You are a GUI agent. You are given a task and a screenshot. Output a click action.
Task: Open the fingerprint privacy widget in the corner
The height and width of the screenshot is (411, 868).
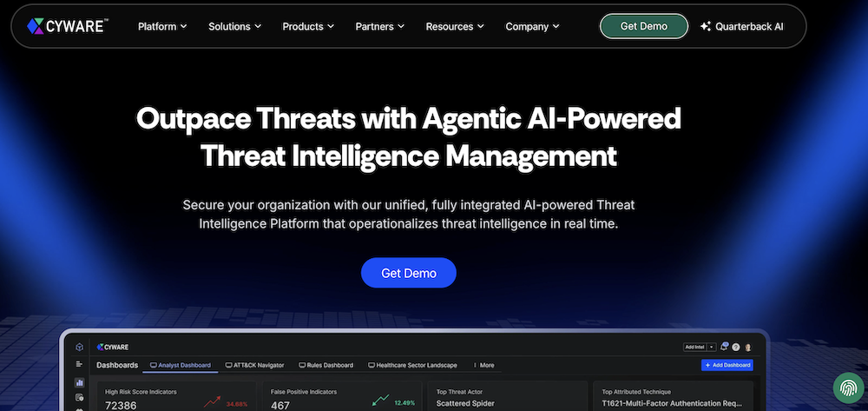[847, 388]
